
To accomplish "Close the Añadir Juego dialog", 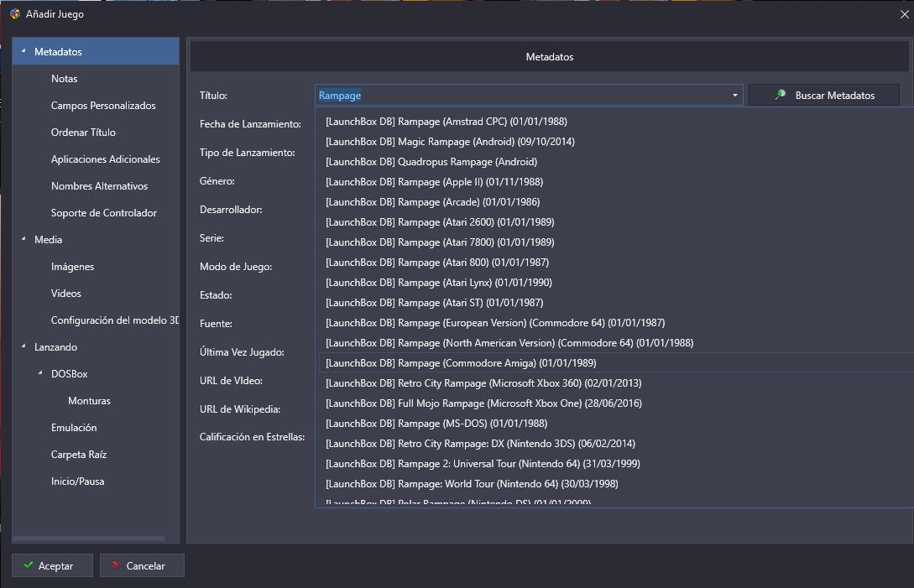I will point(904,14).
